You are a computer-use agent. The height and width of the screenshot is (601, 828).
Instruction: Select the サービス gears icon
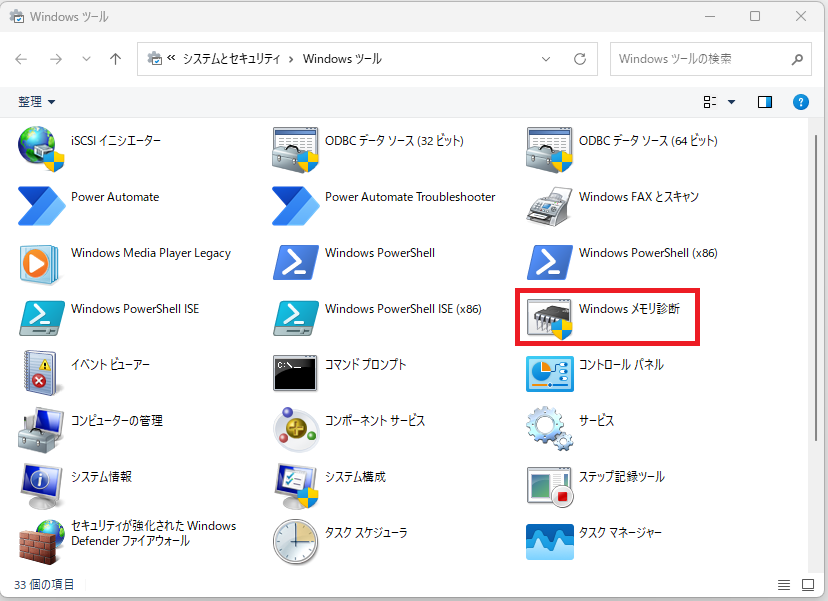tap(550, 428)
